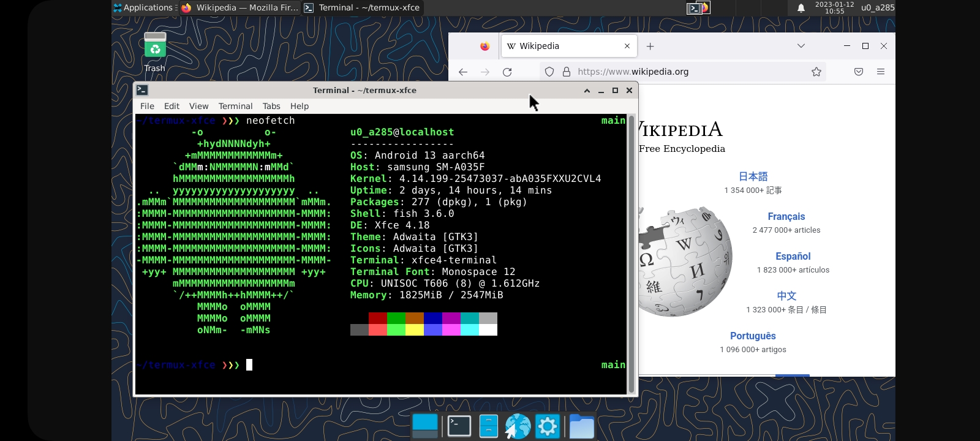Screen dimensions: 980x441
Task: Click the bright cyan swatch in neofetch palette
Action: 470,330
